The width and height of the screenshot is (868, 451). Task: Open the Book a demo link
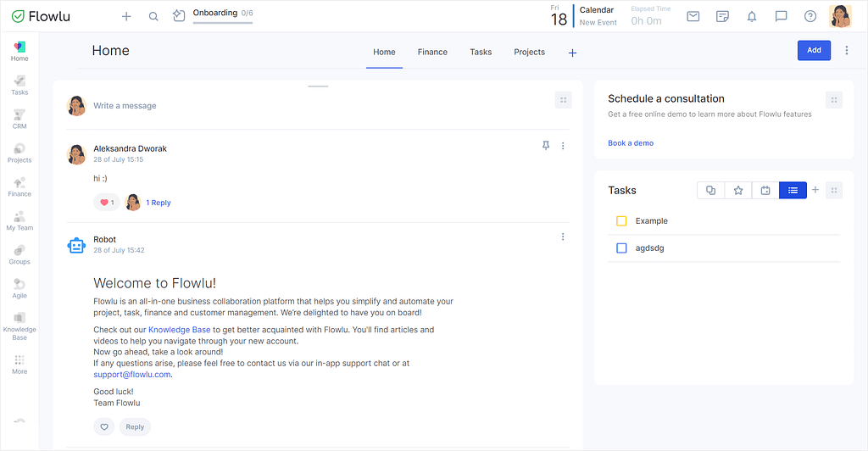coord(631,142)
